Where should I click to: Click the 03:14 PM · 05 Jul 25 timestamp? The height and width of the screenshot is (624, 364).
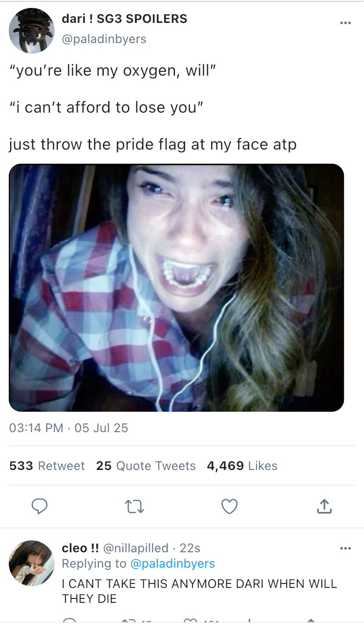(x=69, y=428)
